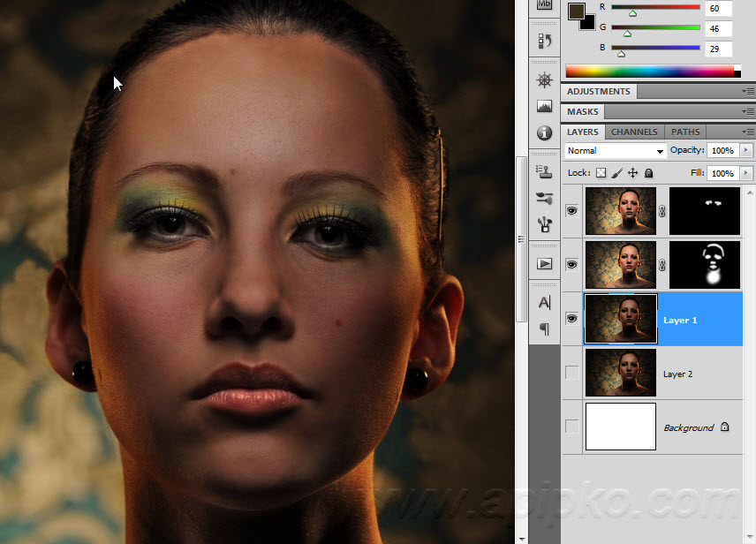Click the Background layer lock icon

pyautogui.click(x=725, y=427)
